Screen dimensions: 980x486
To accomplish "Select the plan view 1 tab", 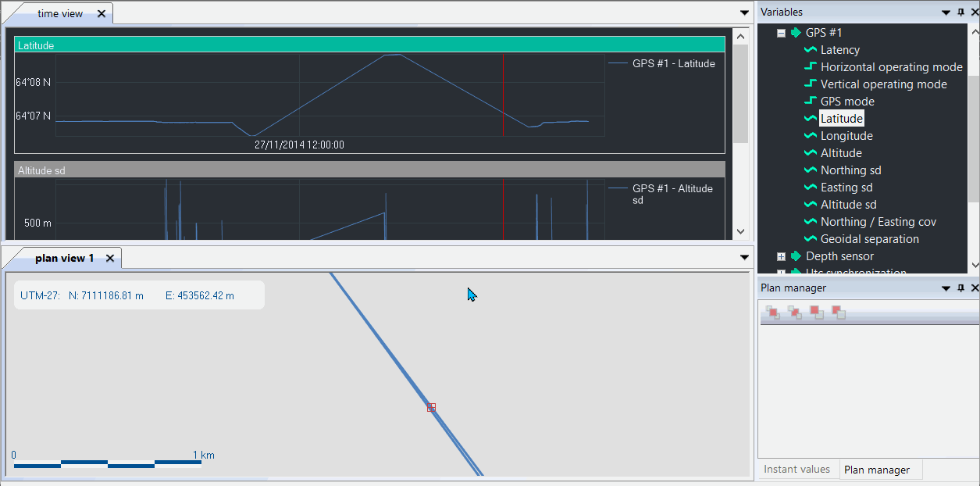I will tap(64, 258).
